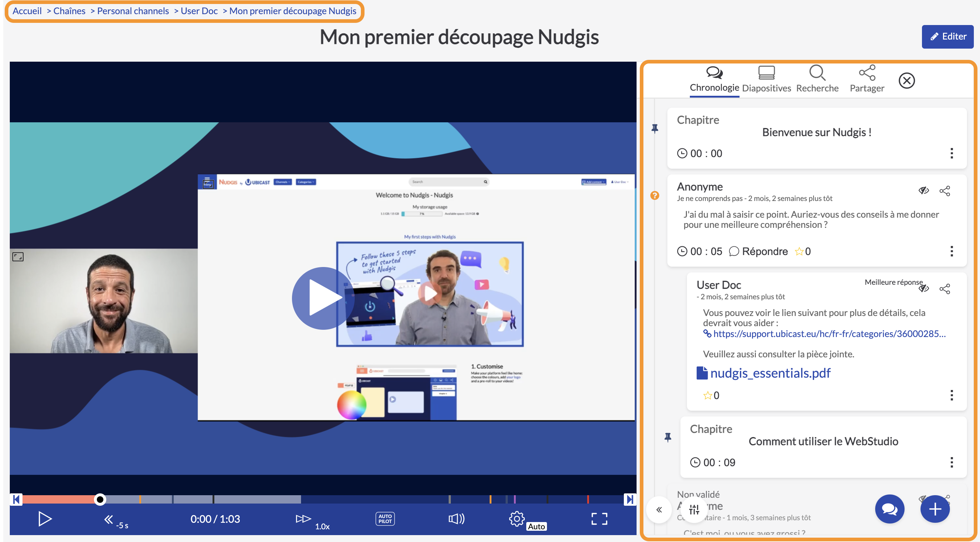Jump to next chapter marker icon
Screen dimensions: 980x542
pyautogui.click(x=630, y=499)
